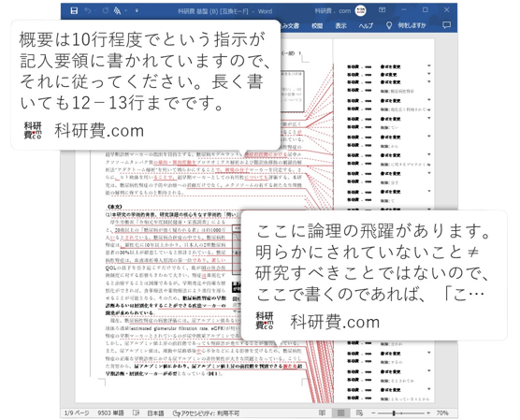Click the (本文) heading in document
This screenshot has height=420, width=520.
[115, 207]
